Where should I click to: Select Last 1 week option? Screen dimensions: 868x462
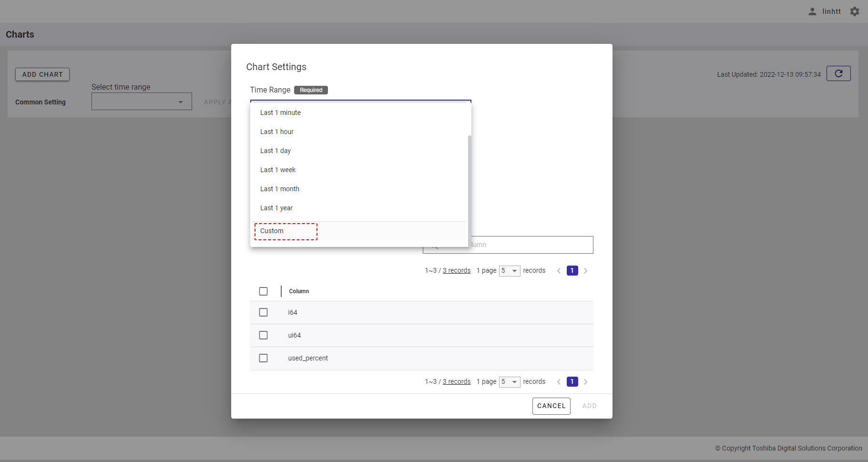coord(278,170)
